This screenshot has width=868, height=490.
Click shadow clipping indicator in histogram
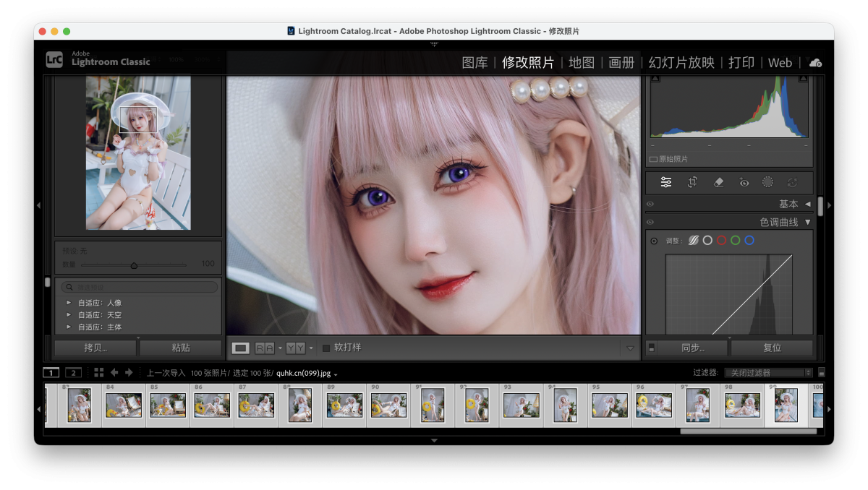click(x=654, y=78)
